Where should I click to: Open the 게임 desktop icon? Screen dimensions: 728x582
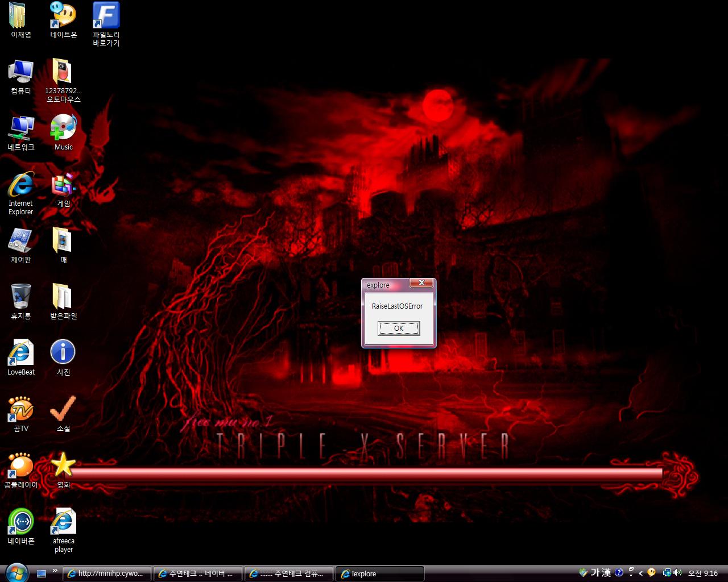pos(63,189)
